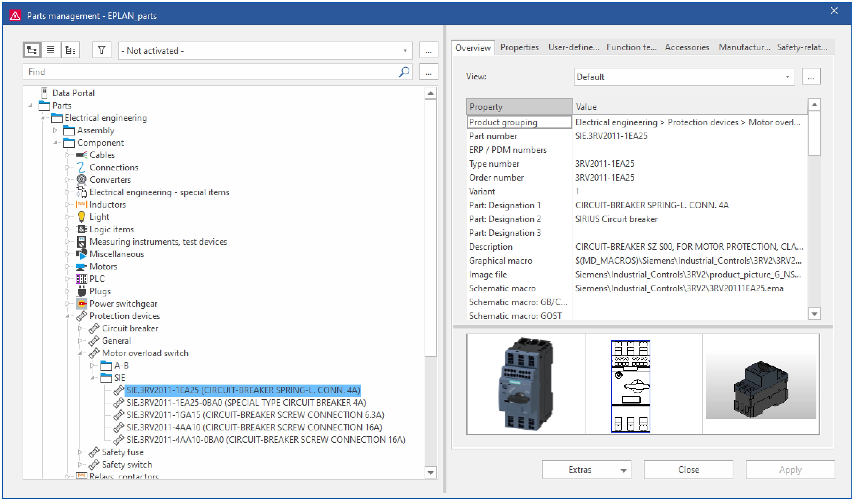Open the Extras button dropdown arrow
This screenshot has height=504, width=855.
pyautogui.click(x=623, y=470)
